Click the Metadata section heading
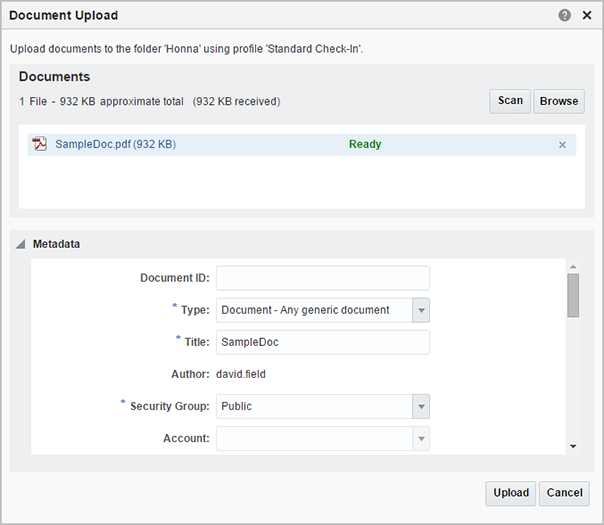The image size is (604, 525). 56,244
